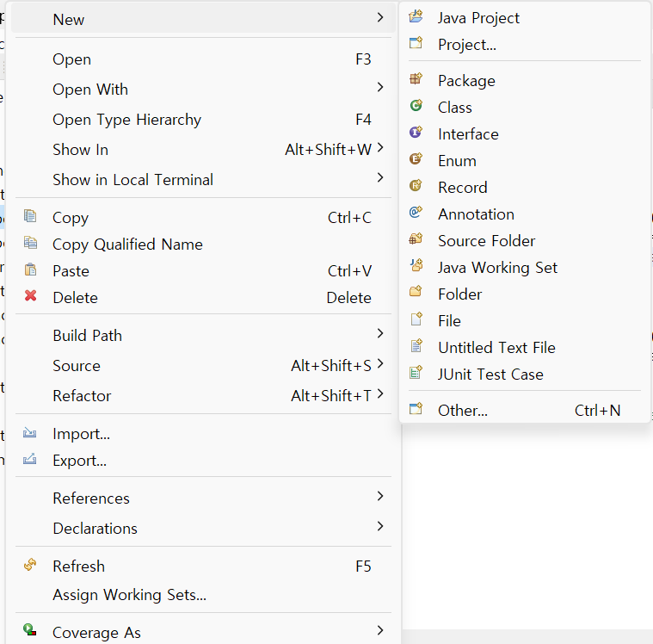Click the Other wizard icon

pos(416,409)
